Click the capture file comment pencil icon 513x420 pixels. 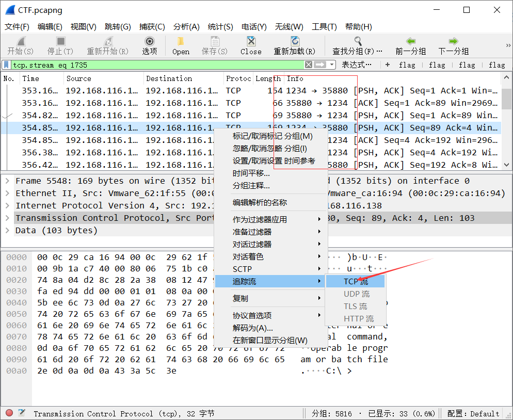click(x=22, y=413)
